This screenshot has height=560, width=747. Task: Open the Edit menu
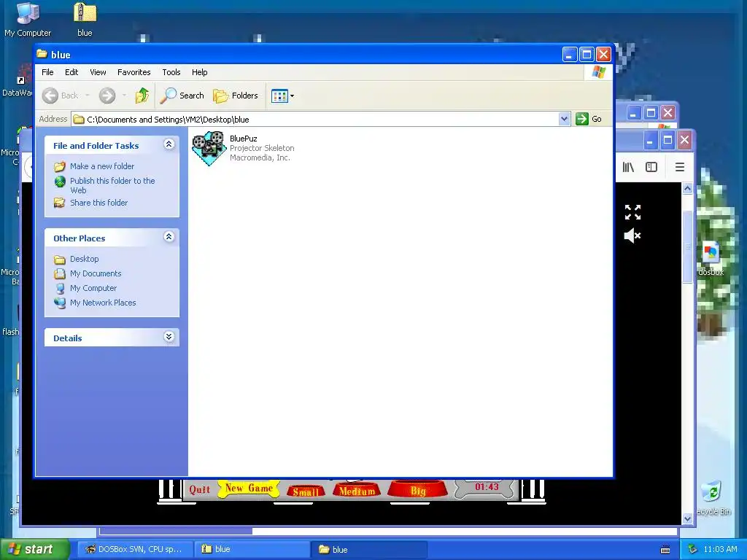[71, 72]
